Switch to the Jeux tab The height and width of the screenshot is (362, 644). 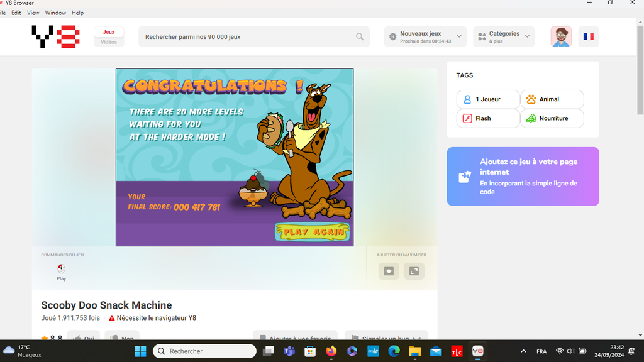109,32
